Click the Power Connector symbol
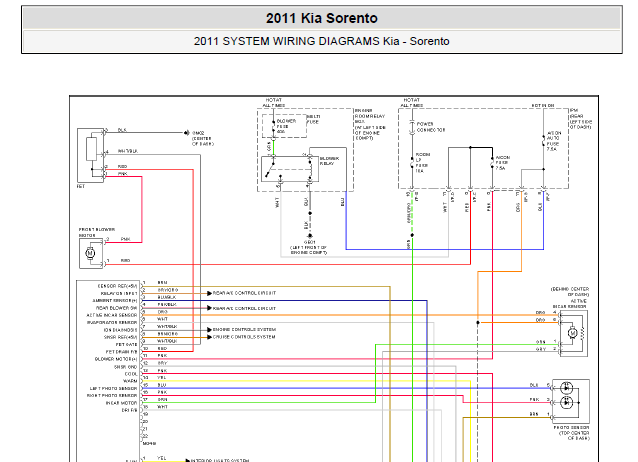 click(412, 129)
